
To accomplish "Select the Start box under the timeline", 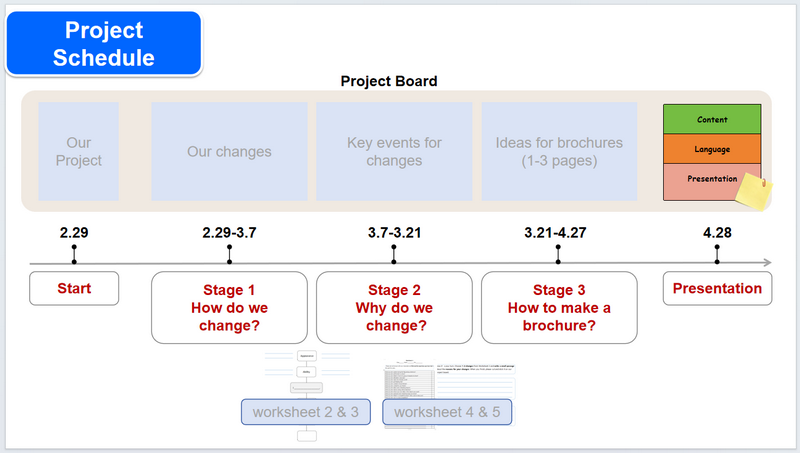I will click(74, 289).
